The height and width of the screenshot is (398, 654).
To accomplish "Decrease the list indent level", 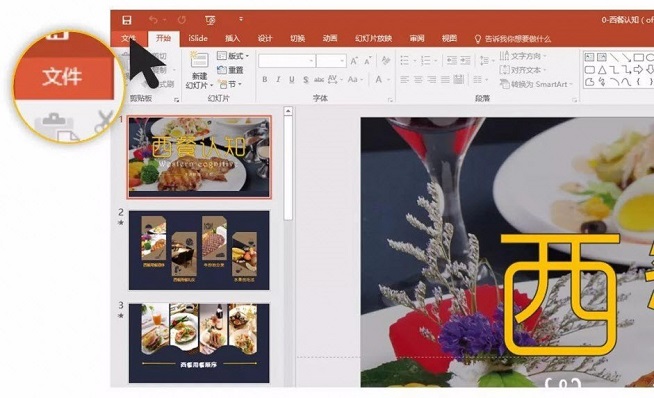I will click(451, 61).
